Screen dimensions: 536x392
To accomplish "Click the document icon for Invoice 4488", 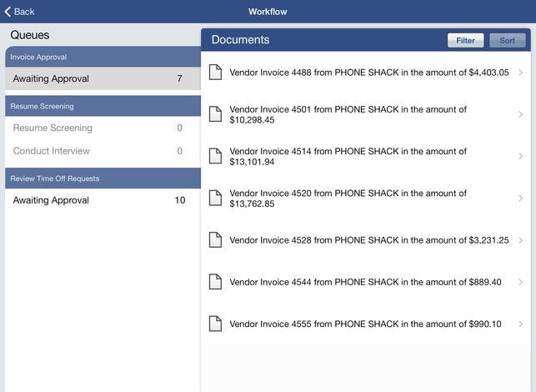I will click(x=215, y=73).
